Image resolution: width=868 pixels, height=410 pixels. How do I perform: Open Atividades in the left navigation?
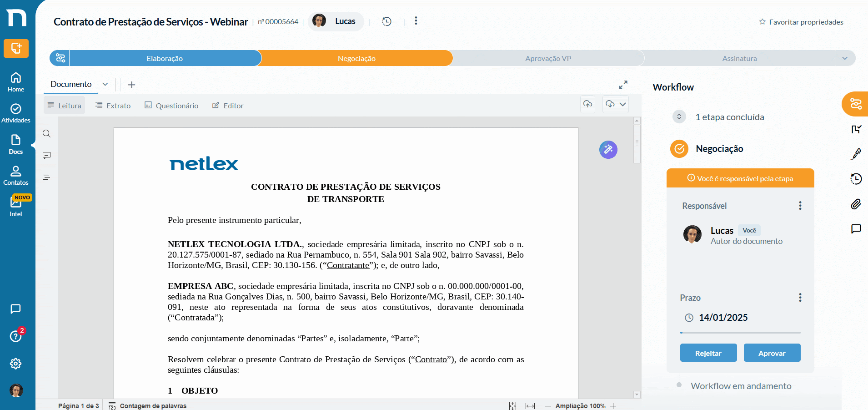tap(16, 113)
